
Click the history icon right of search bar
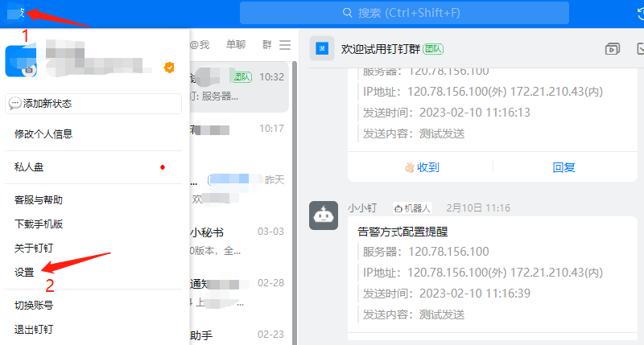point(639,13)
